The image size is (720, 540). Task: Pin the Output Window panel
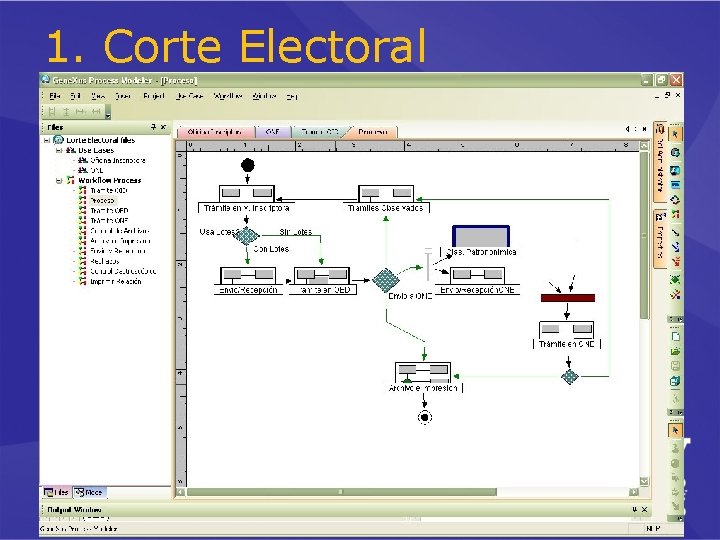[x=635, y=509]
